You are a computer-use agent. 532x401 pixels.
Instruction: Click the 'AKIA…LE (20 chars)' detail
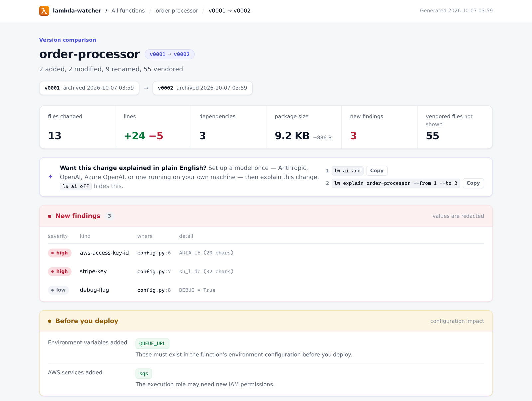click(206, 253)
